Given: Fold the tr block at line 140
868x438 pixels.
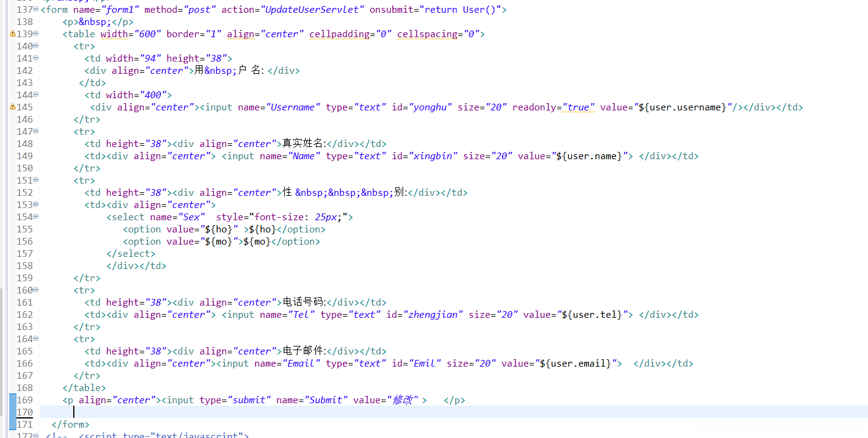Looking at the screenshot, I should (x=35, y=46).
